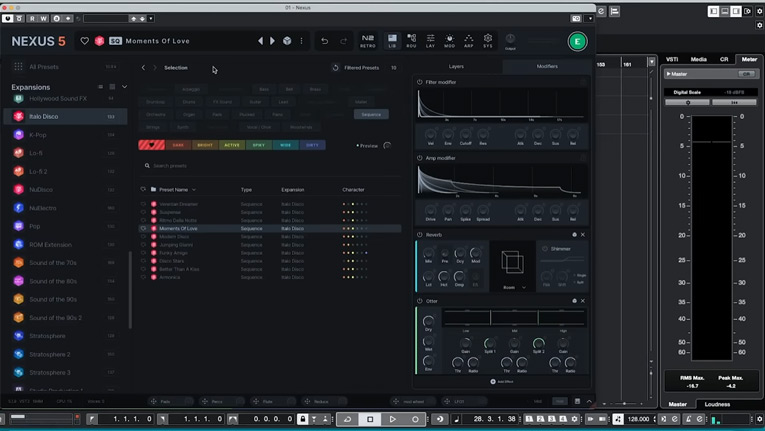
Task: Load the previous preset arrow
Action: [260, 41]
